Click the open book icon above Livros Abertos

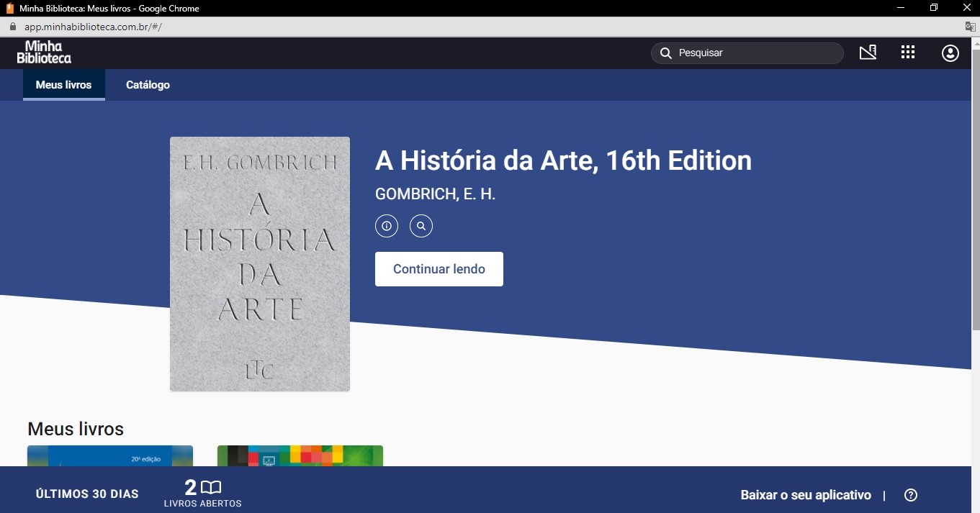click(211, 487)
